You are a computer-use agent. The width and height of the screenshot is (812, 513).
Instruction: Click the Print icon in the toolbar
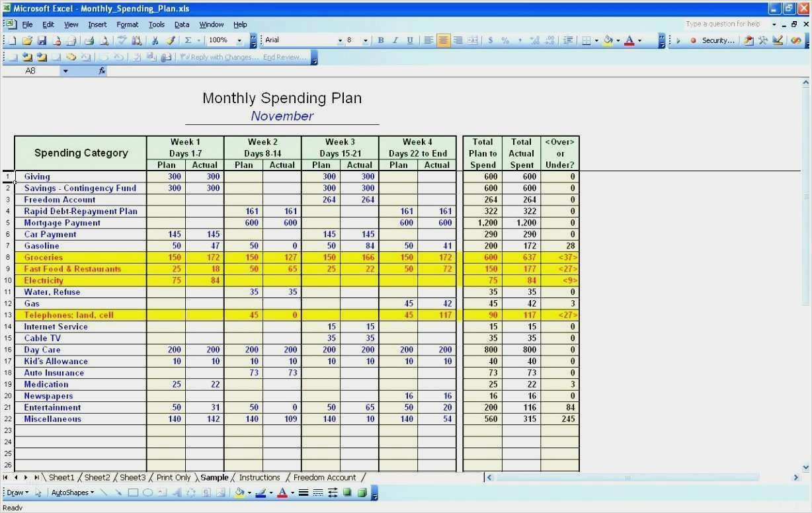(x=89, y=40)
